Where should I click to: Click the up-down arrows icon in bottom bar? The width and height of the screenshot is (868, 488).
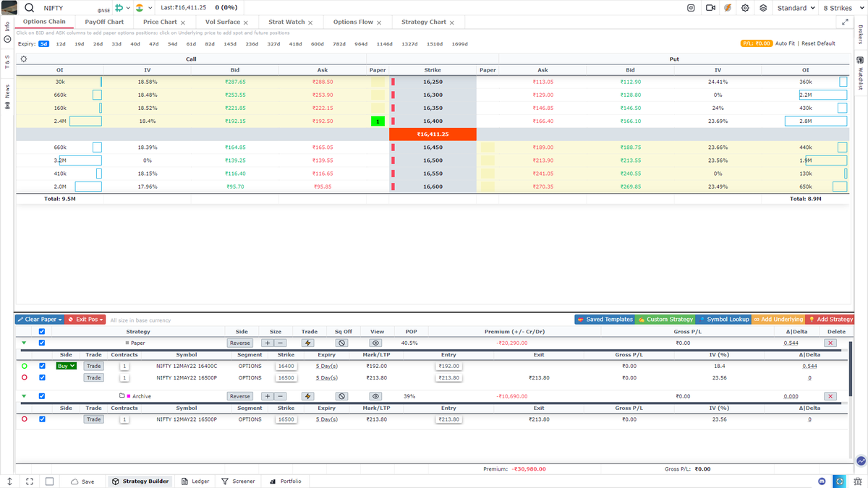coord(9,481)
